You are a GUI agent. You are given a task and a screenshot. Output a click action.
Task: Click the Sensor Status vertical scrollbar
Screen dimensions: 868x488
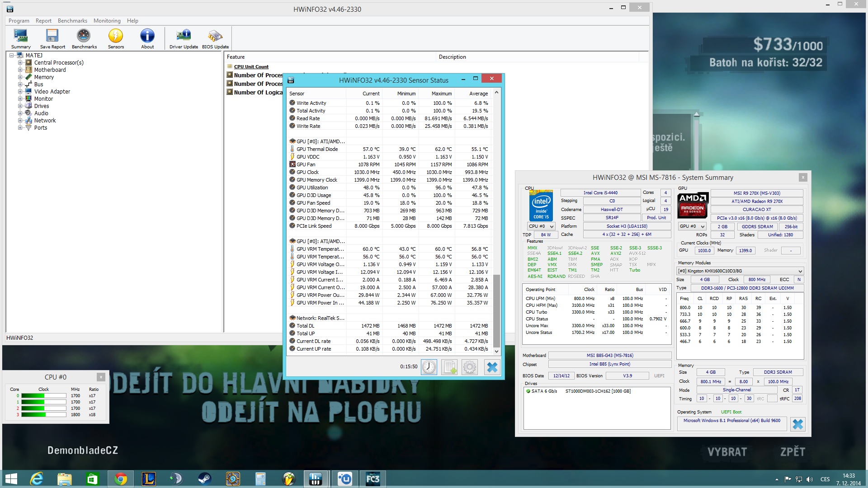(496, 311)
